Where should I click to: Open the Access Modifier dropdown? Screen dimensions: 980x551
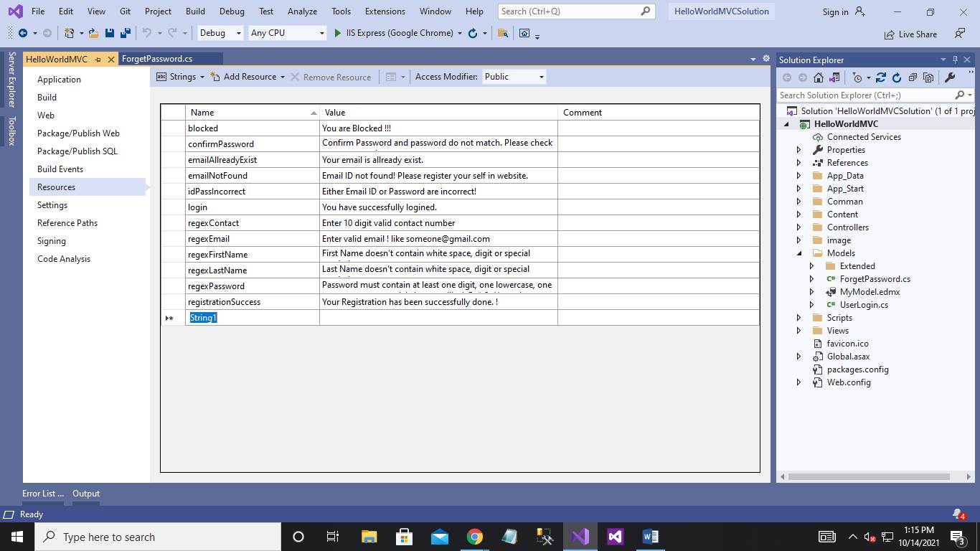[514, 77]
